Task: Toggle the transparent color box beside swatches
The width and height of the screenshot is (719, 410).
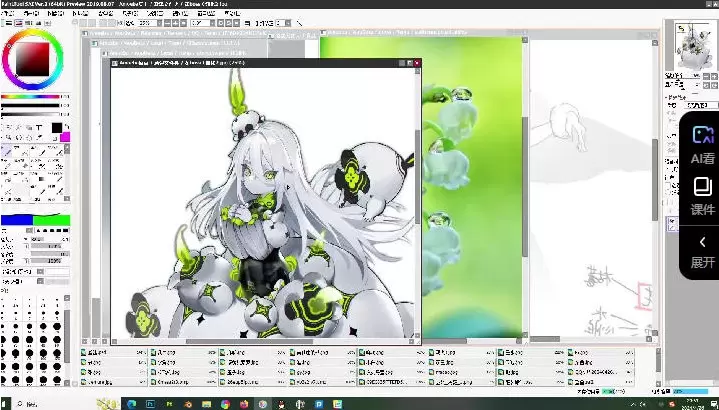Action: (x=55, y=138)
